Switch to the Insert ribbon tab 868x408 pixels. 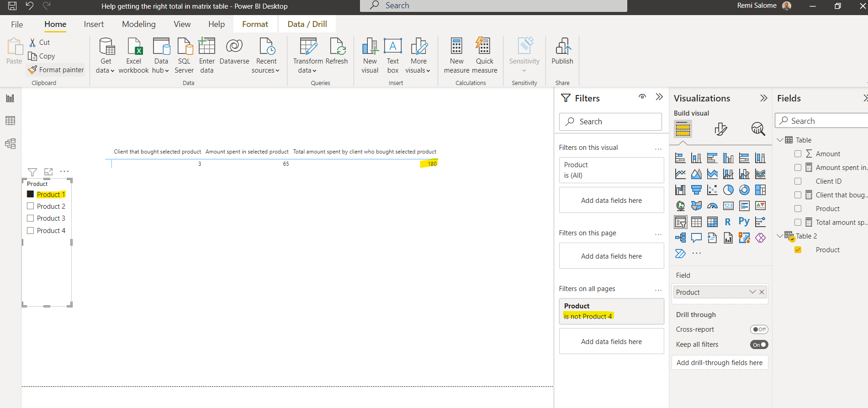94,24
